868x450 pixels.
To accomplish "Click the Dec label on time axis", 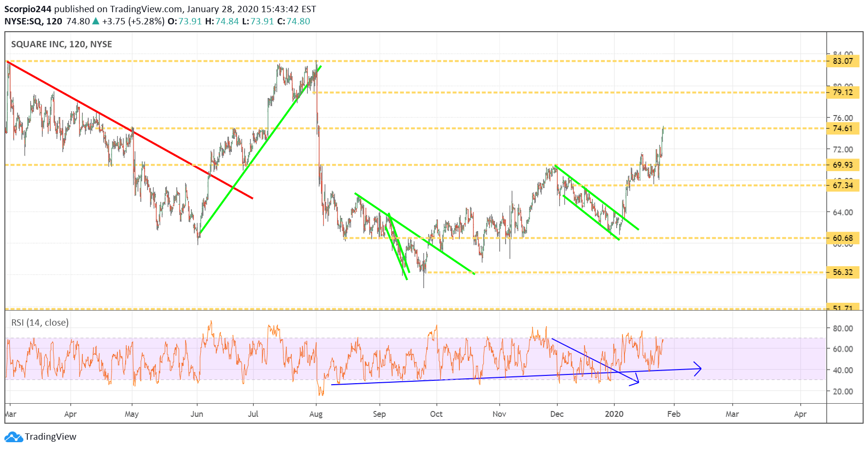I will [557, 414].
